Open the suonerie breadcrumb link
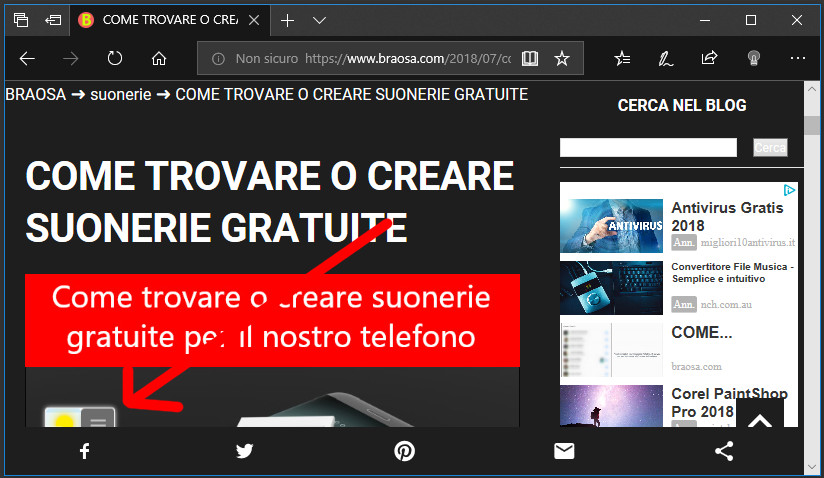The image size is (824, 478). [121, 95]
